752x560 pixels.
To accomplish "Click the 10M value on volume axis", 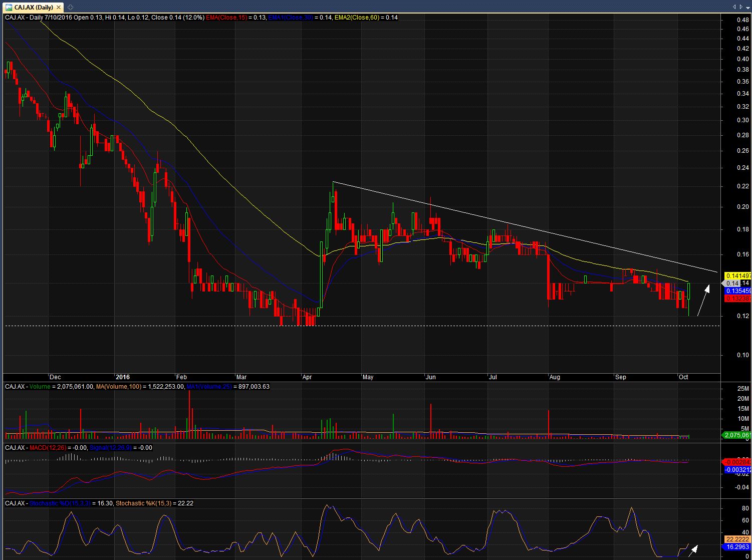I will pyautogui.click(x=743, y=419).
